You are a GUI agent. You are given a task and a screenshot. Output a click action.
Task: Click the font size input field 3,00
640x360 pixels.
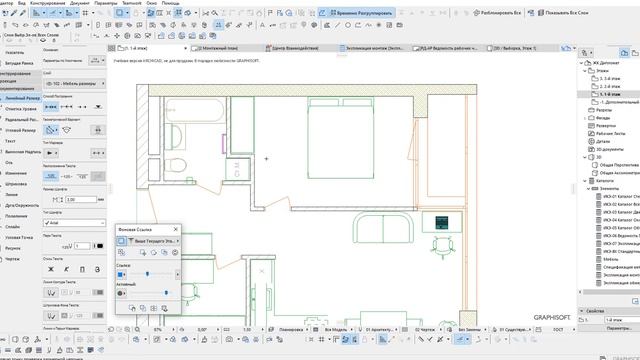[81, 200]
